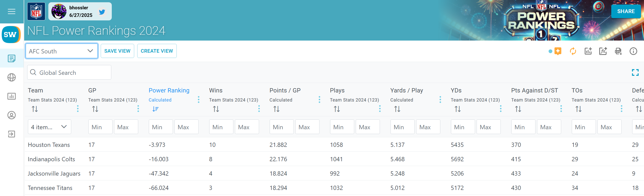The width and height of the screenshot is (644, 196).
Task: Focus the Global Search field
Action: click(69, 73)
